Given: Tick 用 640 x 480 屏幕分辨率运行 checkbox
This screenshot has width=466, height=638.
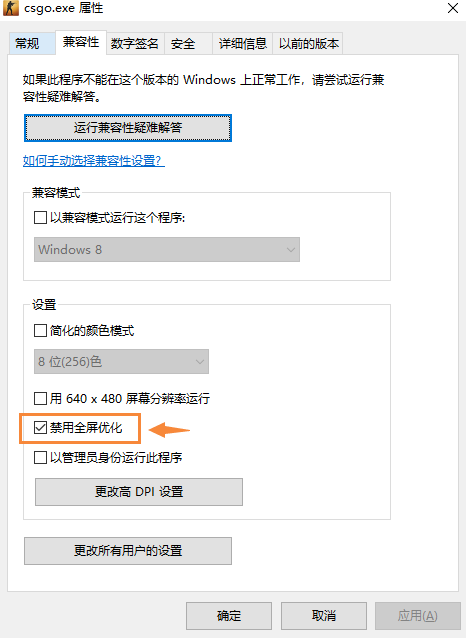Looking at the screenshot, I should coord(40,398).
